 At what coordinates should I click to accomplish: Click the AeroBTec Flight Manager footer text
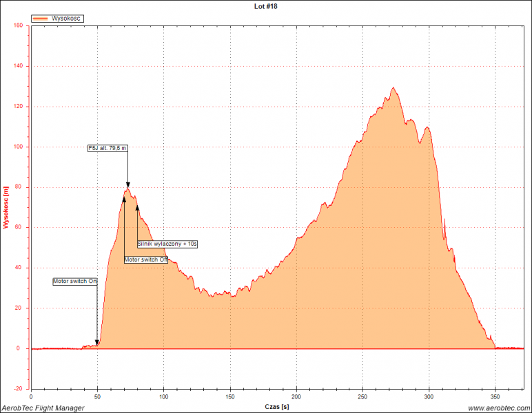click(x=43, y=408)
